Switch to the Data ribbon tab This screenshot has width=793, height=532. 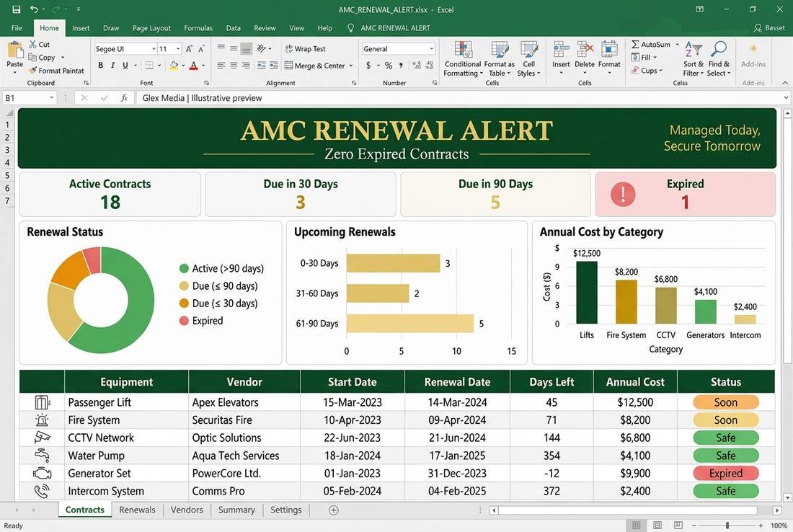pyautogui.click(x=233, y=28)
